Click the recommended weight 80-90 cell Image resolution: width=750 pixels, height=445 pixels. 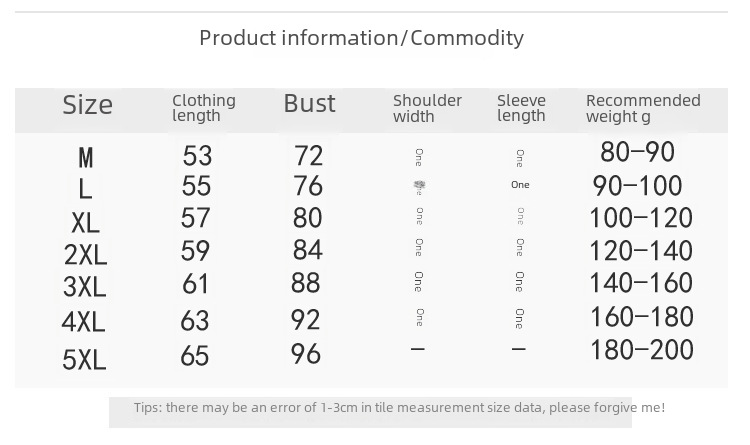(x=637, y=152)
